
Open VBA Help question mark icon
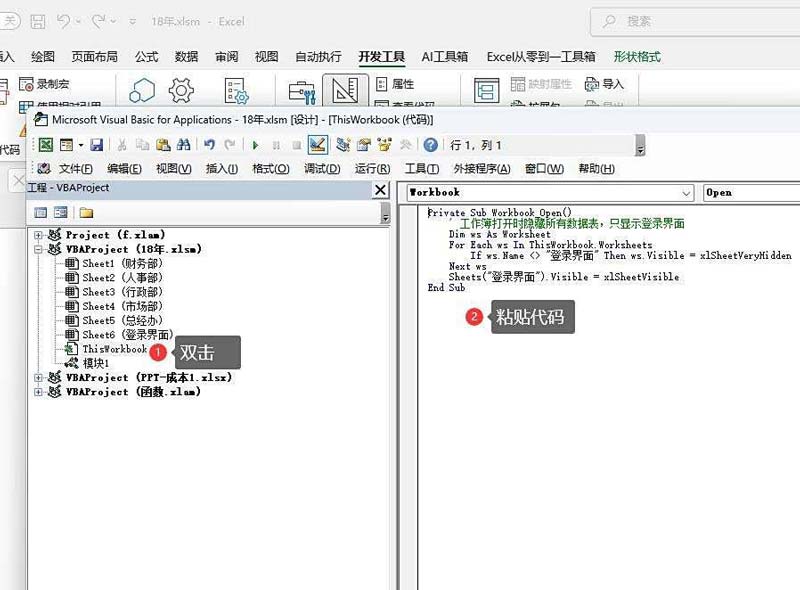point(431,145)
